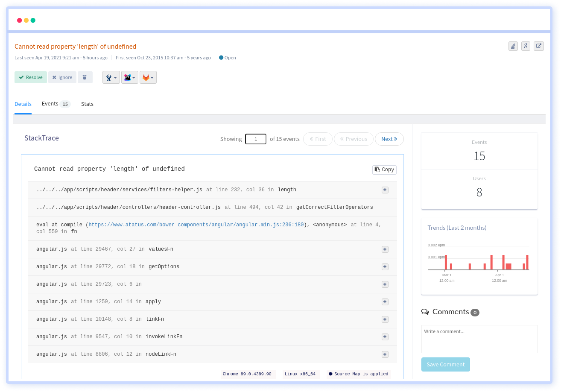Open the YouTrack integration dropdown
This screenshot has height=392, width=561.
tap(129, 77)
